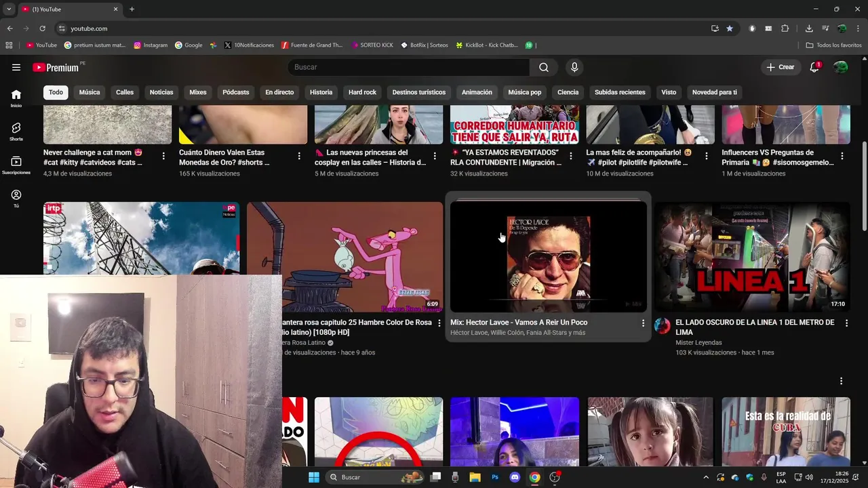Open Discord from the taskbar
This screenshot has width=868, height=488.
pos(515,477)
